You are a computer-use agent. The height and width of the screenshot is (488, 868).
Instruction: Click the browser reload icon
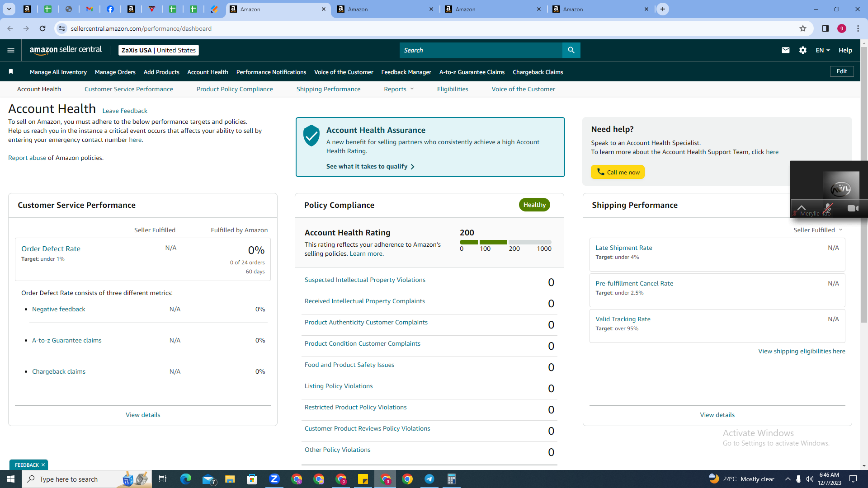42,28
